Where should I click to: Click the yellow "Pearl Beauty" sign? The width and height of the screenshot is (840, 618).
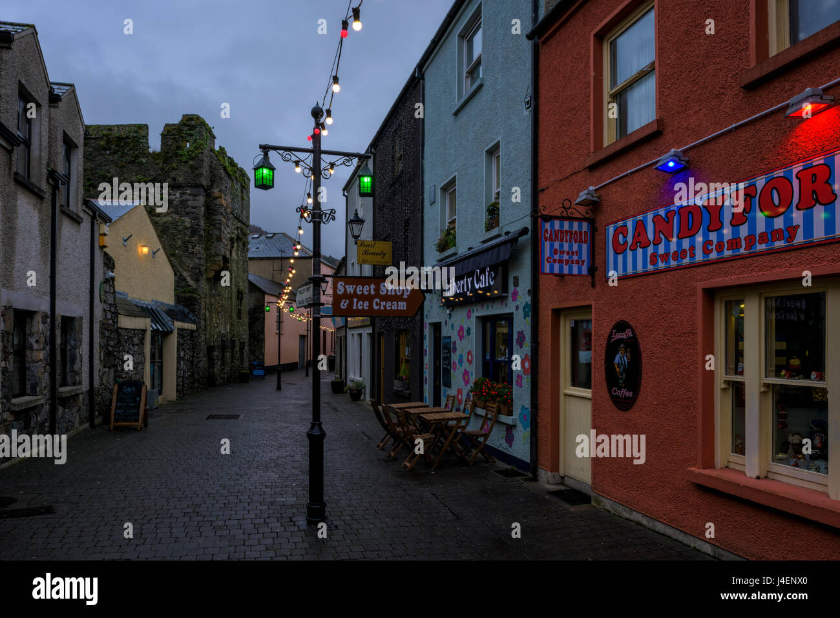pos(374,252)
